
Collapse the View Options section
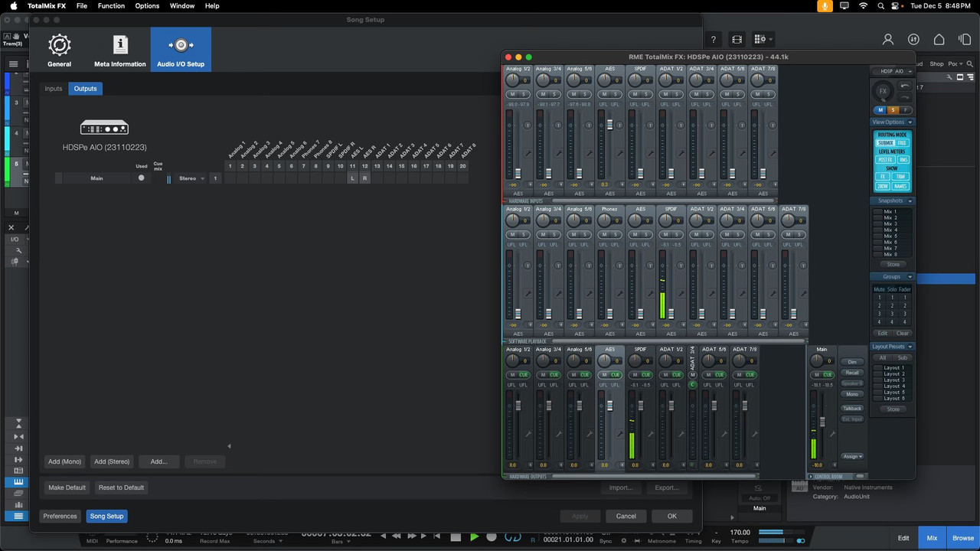click(x=910, y=122)
